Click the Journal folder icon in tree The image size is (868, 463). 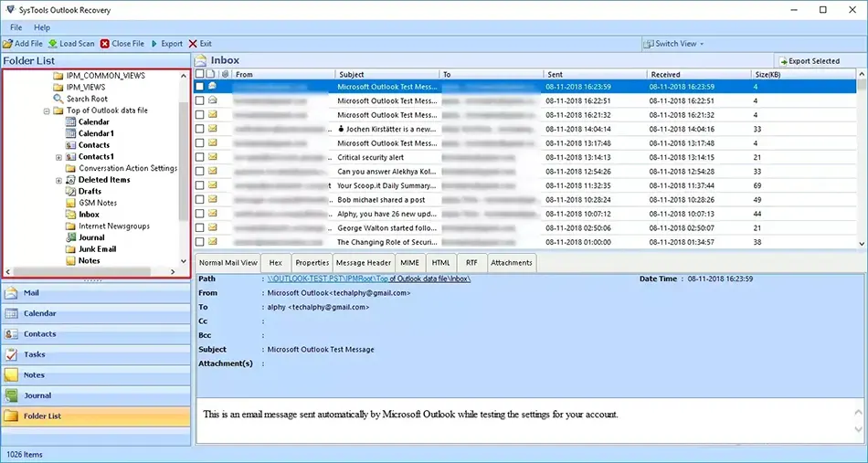pyautogui.click(x=70, y=237)
